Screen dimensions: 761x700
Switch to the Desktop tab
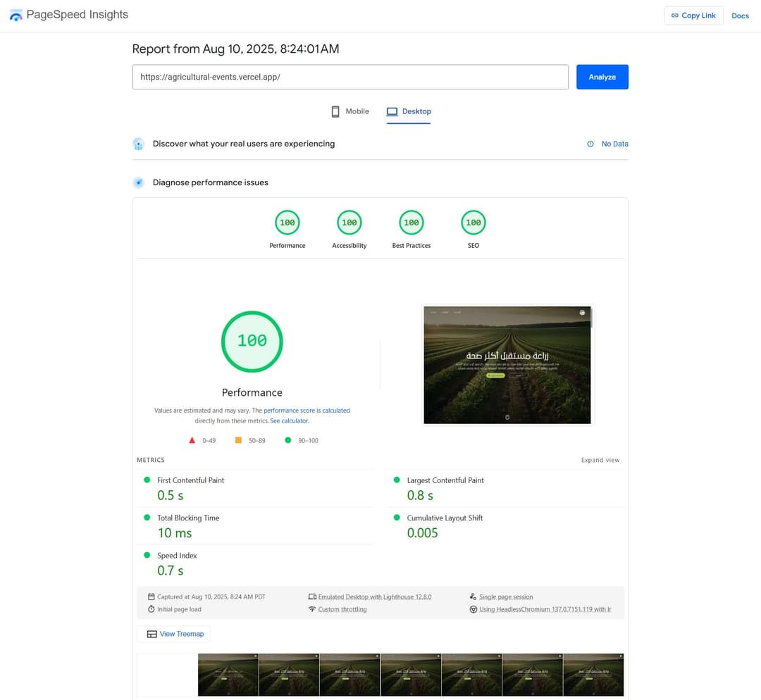point(409,111)
